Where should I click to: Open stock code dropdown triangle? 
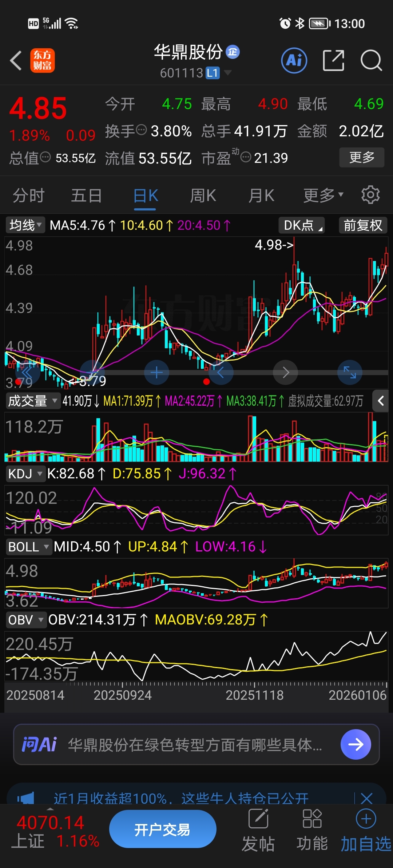click(x=227, y=73)
